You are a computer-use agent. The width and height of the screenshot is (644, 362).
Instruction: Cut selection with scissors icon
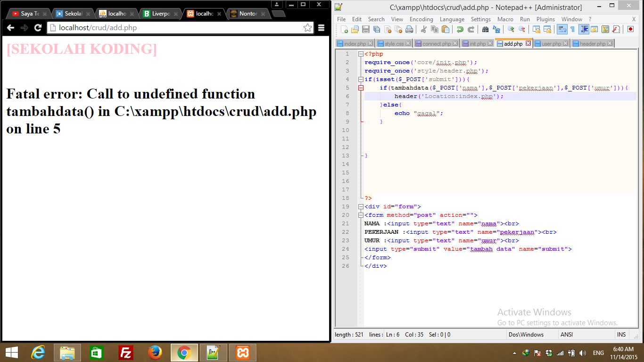(x=423, y=29)
